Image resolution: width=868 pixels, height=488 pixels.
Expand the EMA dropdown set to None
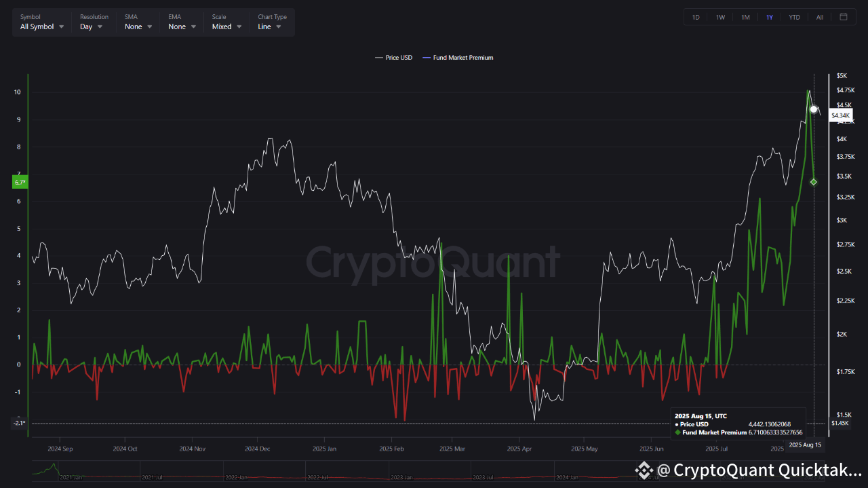click(182, 22)
